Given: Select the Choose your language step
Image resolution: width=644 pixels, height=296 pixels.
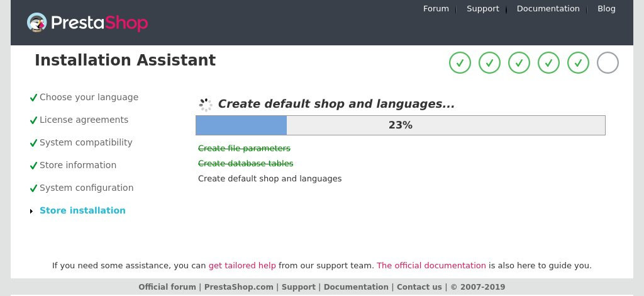Looking at the screenshot, I should click(89, 98).
